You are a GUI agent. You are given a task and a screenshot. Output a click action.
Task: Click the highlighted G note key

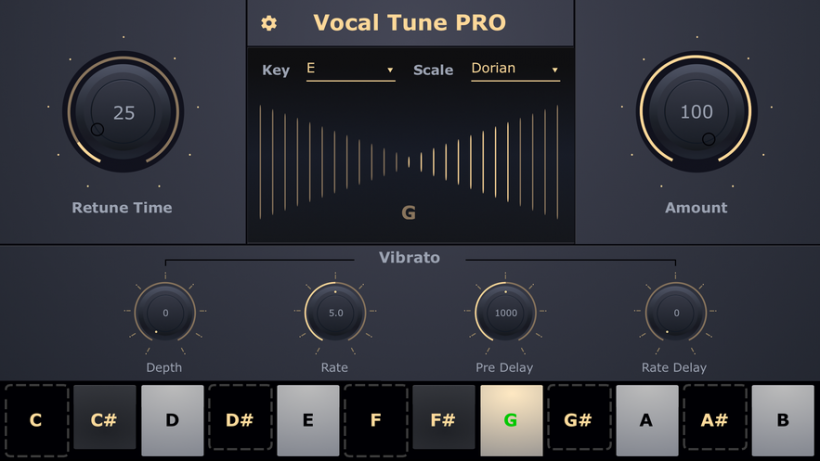(x=511, y=420)
